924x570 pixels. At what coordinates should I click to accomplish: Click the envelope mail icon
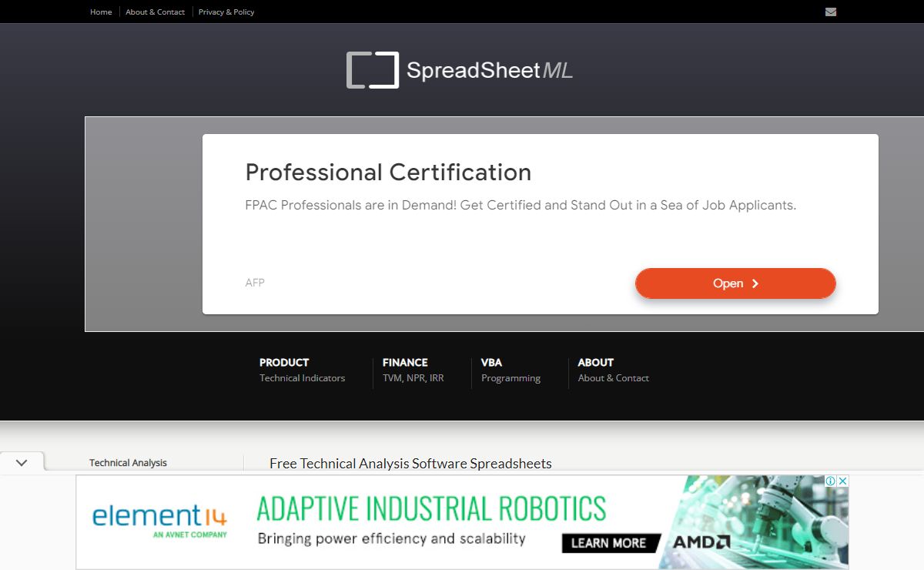830,12
